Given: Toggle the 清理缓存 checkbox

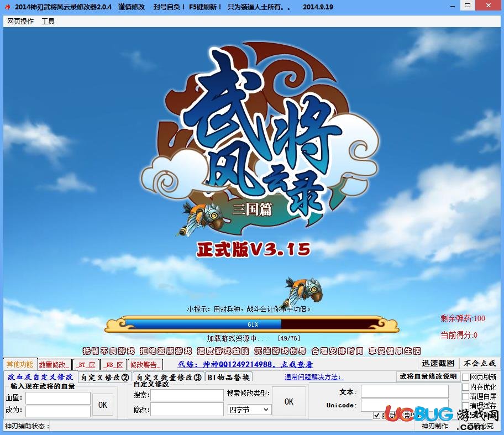Looking at the screenshot, I should (x=465, y=406).
